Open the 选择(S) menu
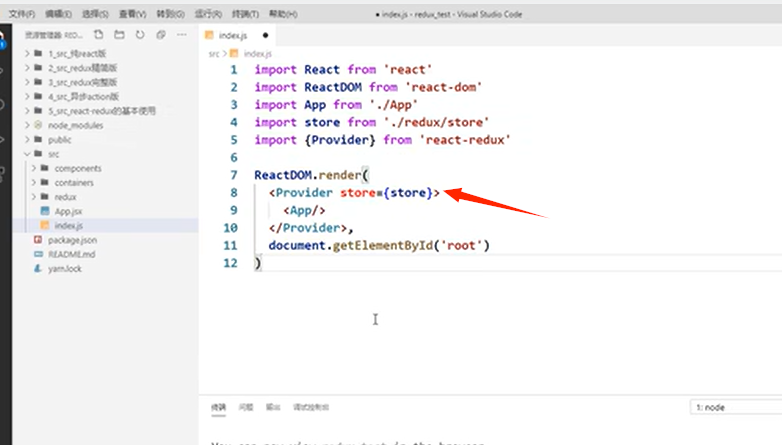Screen dimensions: 782x445 95,14
